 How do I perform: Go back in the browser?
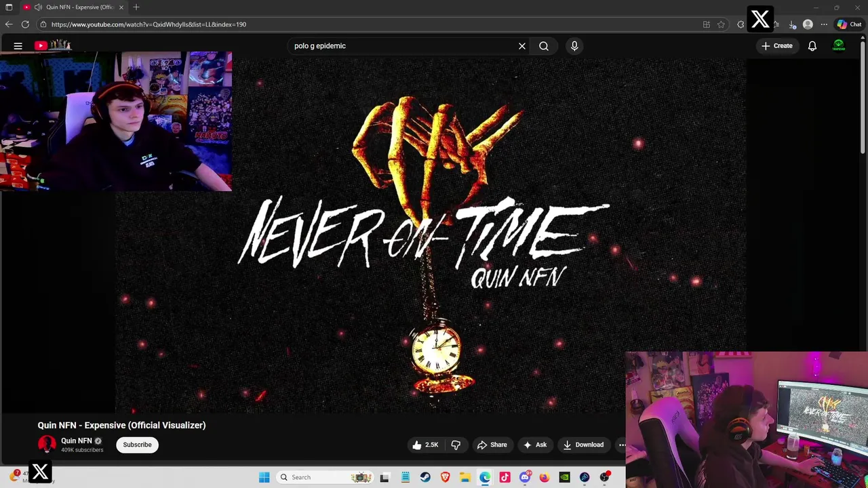pos(9,24)
